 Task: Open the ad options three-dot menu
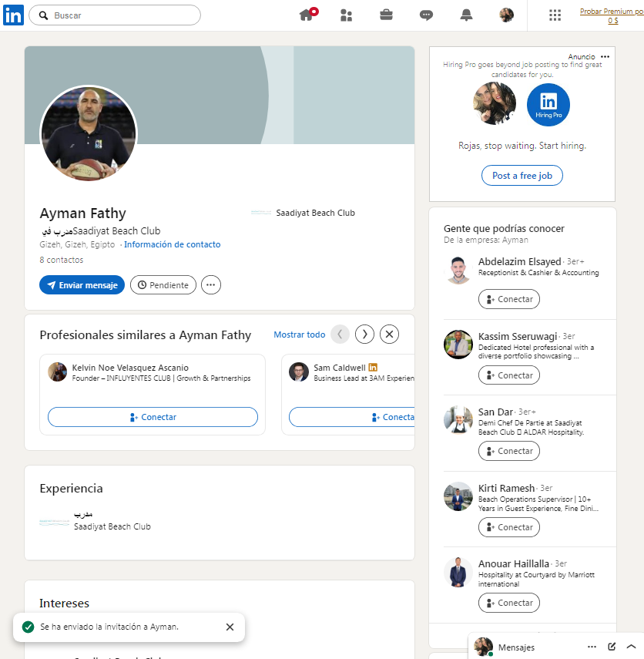(x=605, y=56)
